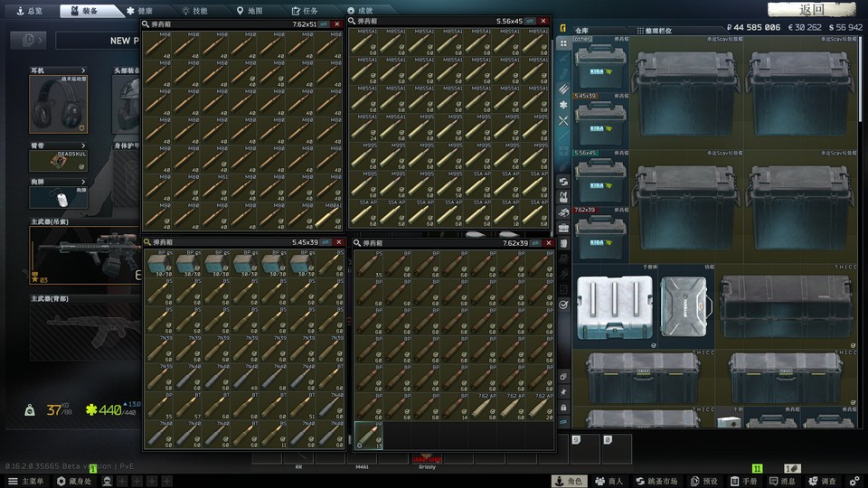Click the preset arrow button left of NEW P
The height and width of the screenshot is (488, 868).
pyautogui.click(x=29, y=40)
